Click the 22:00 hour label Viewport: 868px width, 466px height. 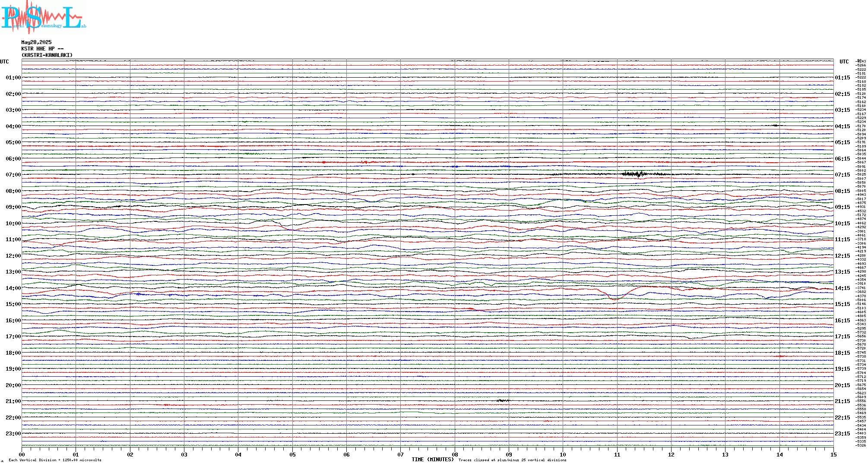(x=13, y=418)
